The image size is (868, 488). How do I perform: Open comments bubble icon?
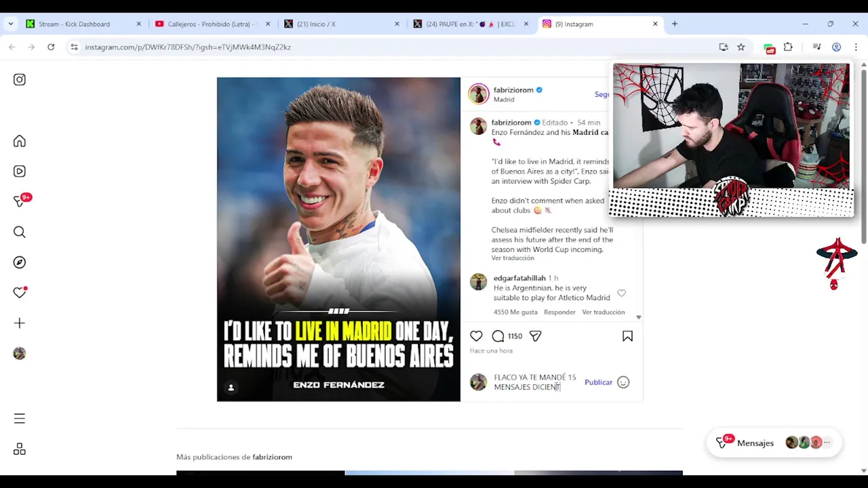[498, 336]
